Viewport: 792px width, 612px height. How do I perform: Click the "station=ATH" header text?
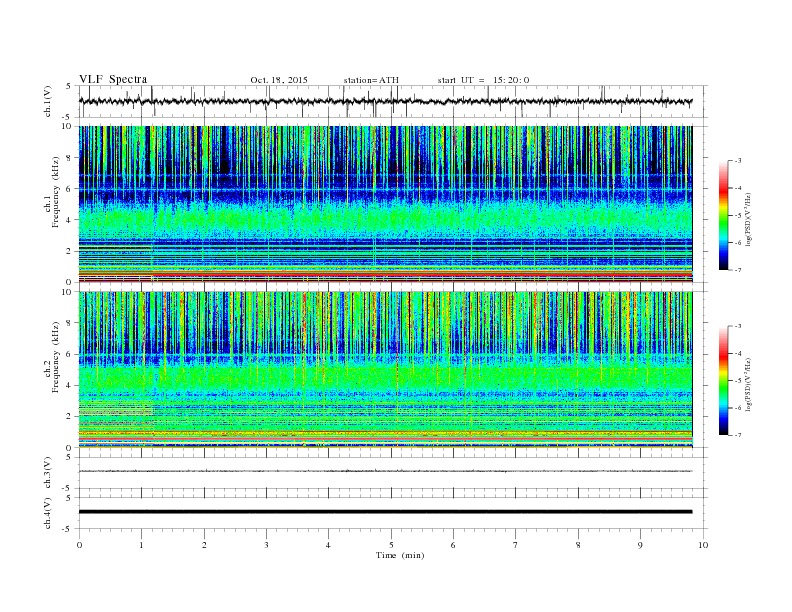[371, 80]
